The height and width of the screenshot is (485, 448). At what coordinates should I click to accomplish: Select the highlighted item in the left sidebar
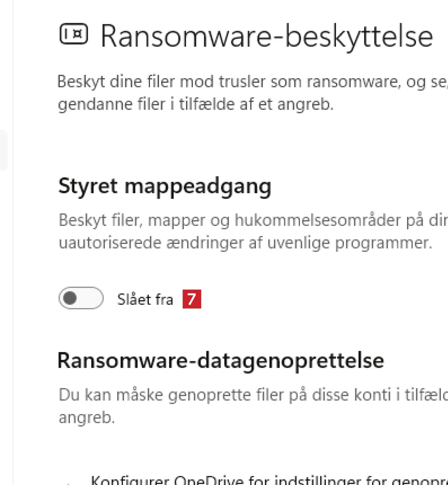coord(3,150)
